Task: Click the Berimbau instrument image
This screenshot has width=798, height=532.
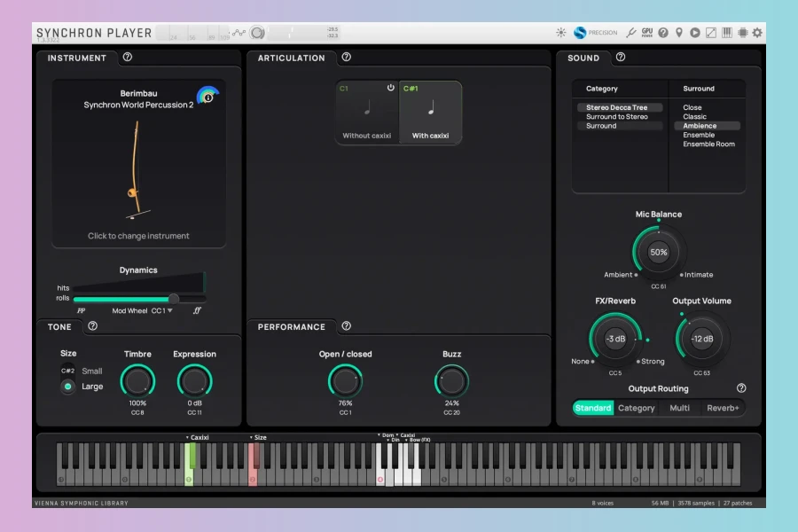Action: tap(137, 169)
